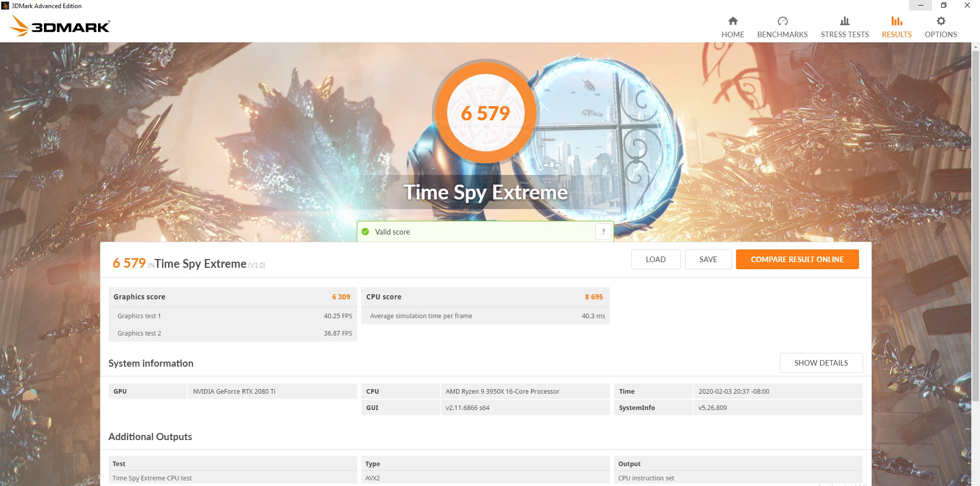Screen dimensions: 980x486
Task: Click the 3DMark title bar app icon
Action: point(5,6)
